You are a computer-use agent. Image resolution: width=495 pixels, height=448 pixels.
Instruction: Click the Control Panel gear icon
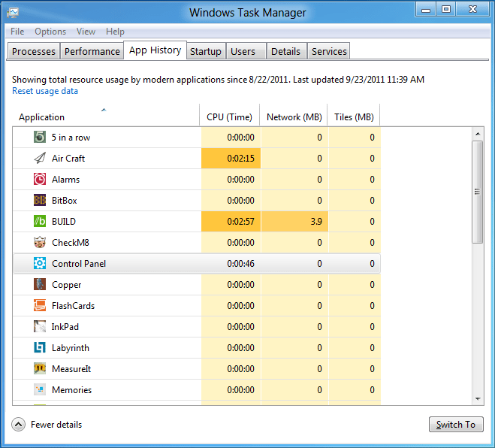40,264
